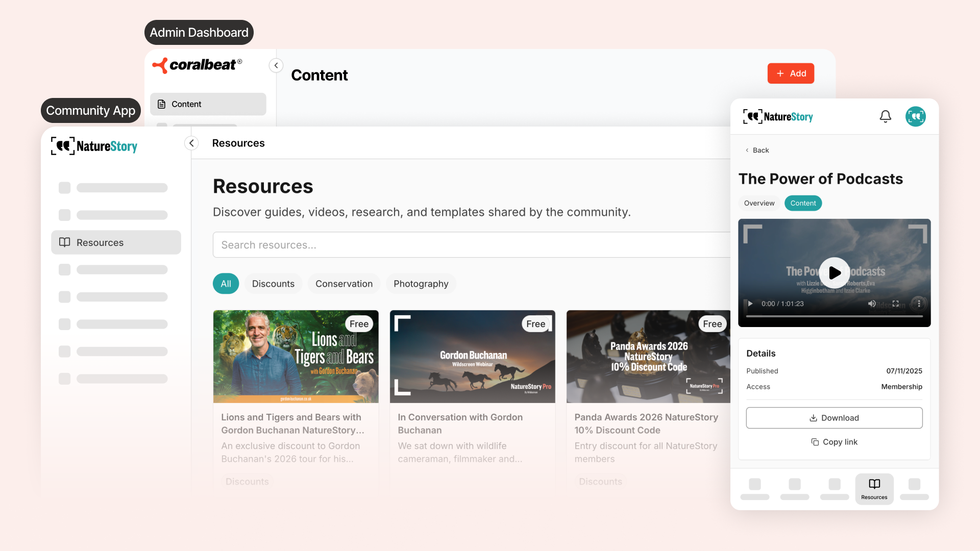This screenshot has height=551, width=980.
Task: Click the notification bell in the NatureStory app
Action: (x=885, y=116)
